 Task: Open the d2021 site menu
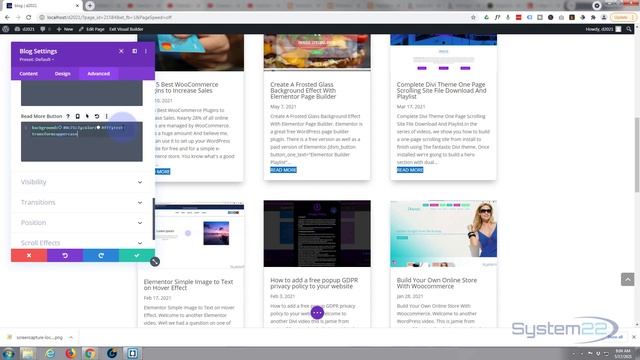(x=24, y=29)
